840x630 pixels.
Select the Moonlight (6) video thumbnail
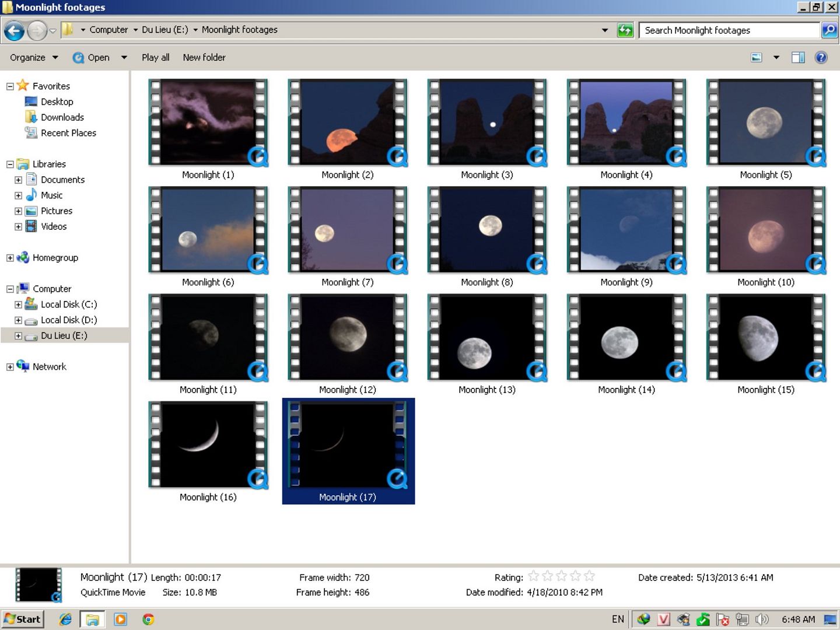tap(208, 230)
